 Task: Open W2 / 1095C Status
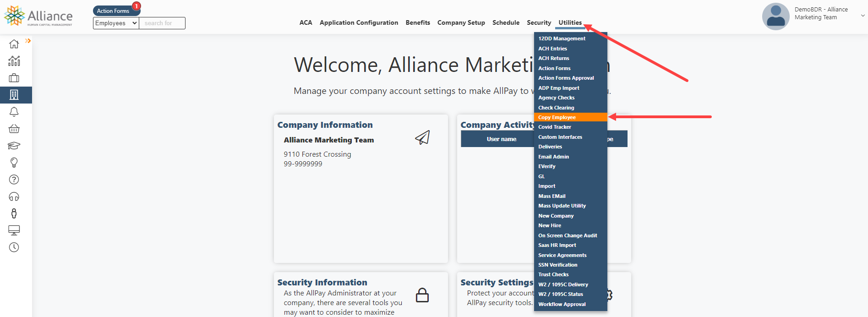[x=571, y=294]
